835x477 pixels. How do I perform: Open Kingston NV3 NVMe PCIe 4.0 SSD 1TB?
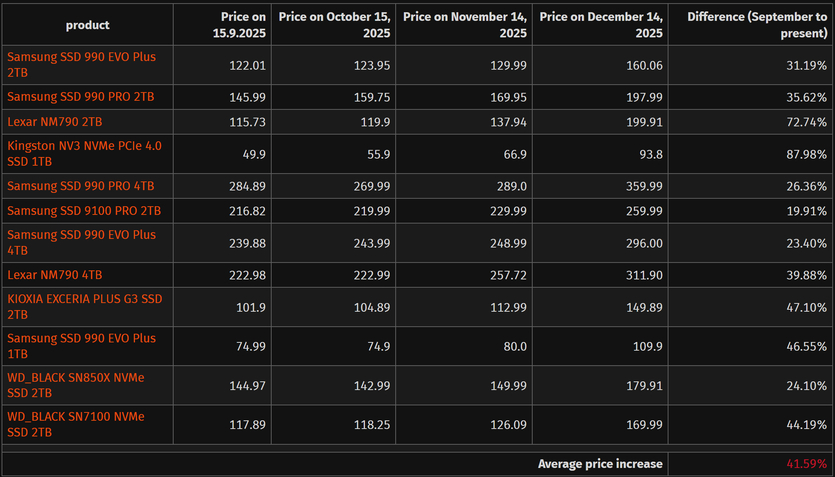84,153
